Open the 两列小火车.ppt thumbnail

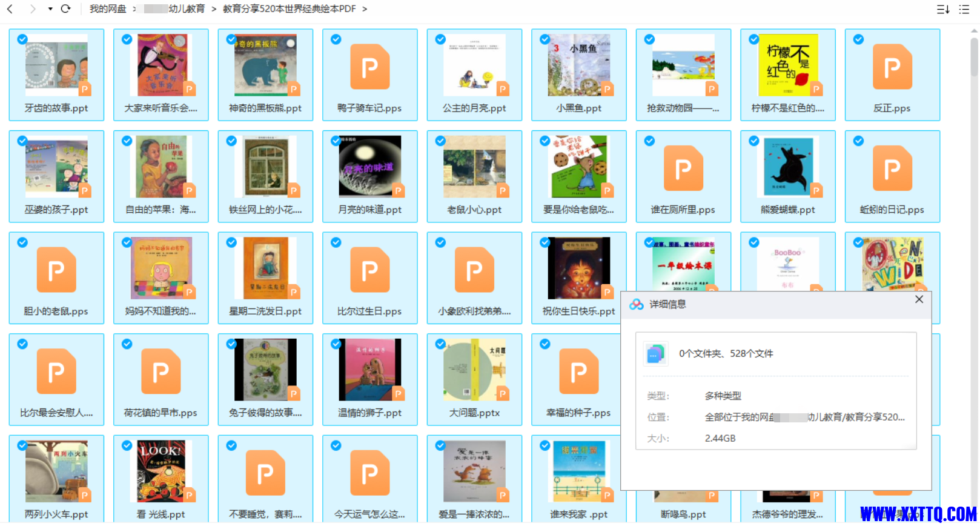pos(56,471)
